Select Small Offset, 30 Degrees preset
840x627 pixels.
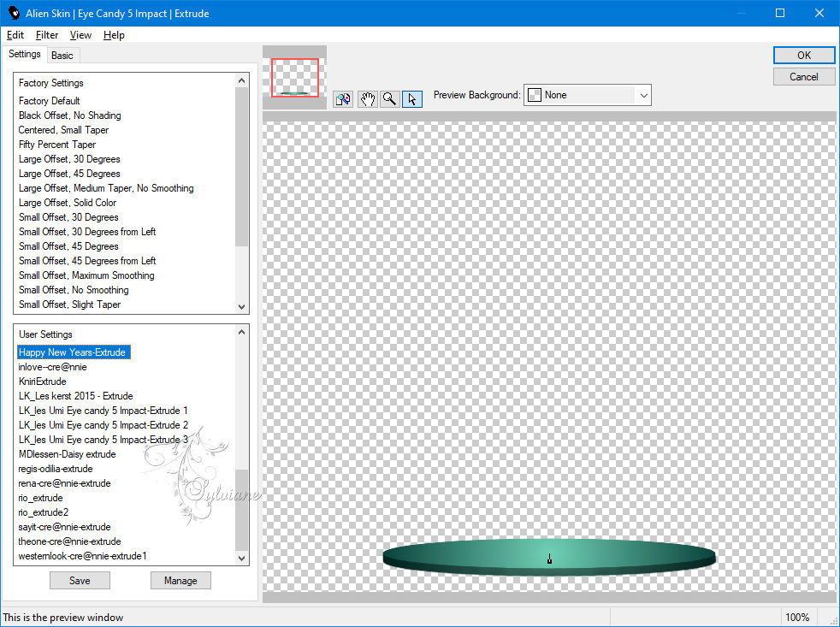tap(68, 217)
